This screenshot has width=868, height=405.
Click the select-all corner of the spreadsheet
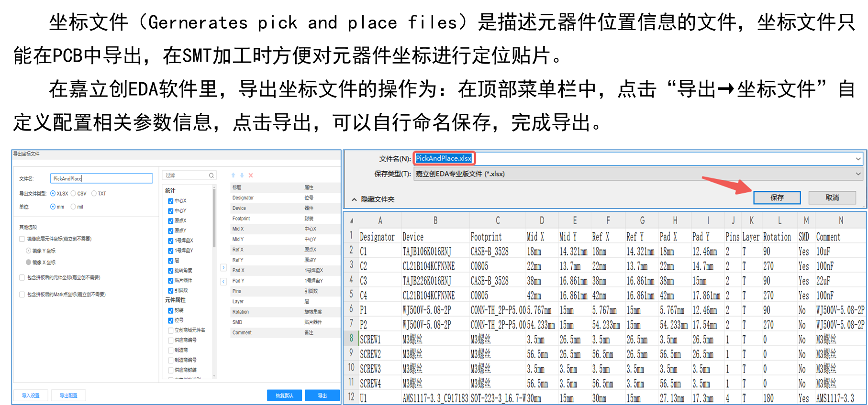(352, 221)
